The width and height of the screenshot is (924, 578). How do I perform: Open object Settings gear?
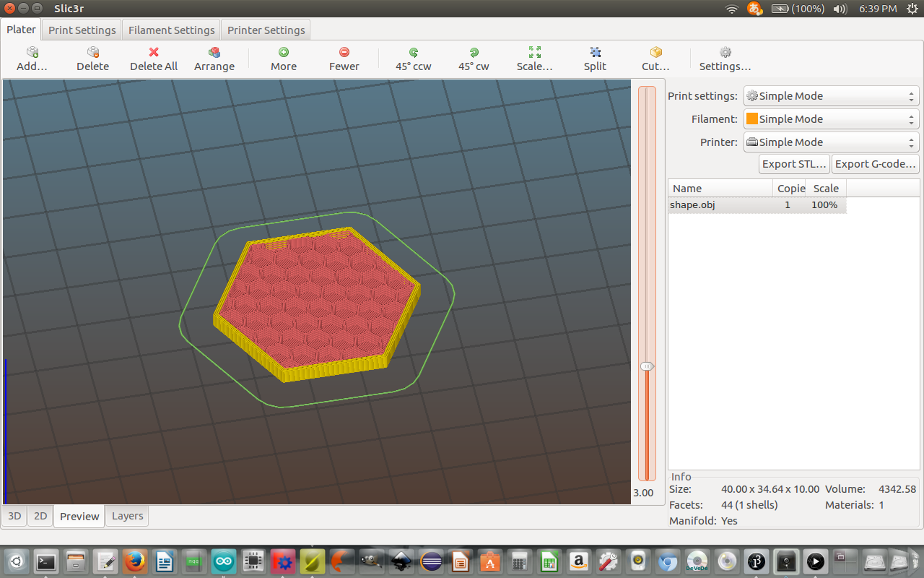coord(725,53)
